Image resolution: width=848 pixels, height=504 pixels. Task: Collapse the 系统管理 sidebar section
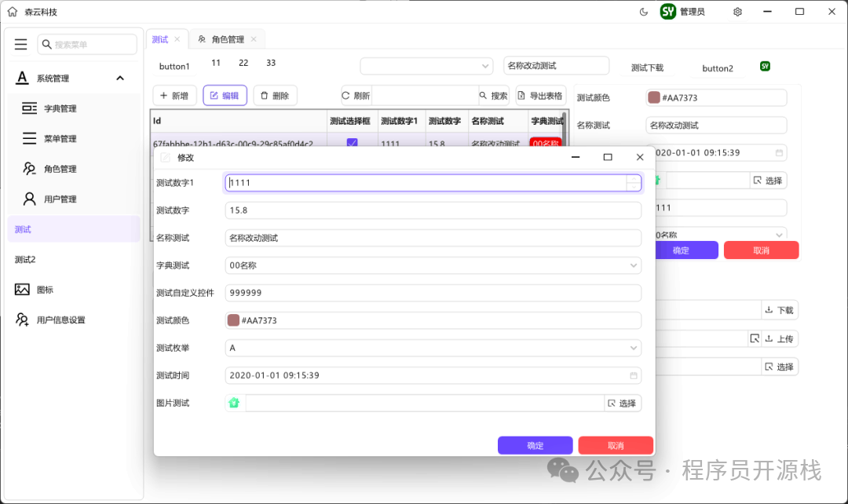click(x=120, y=79)
